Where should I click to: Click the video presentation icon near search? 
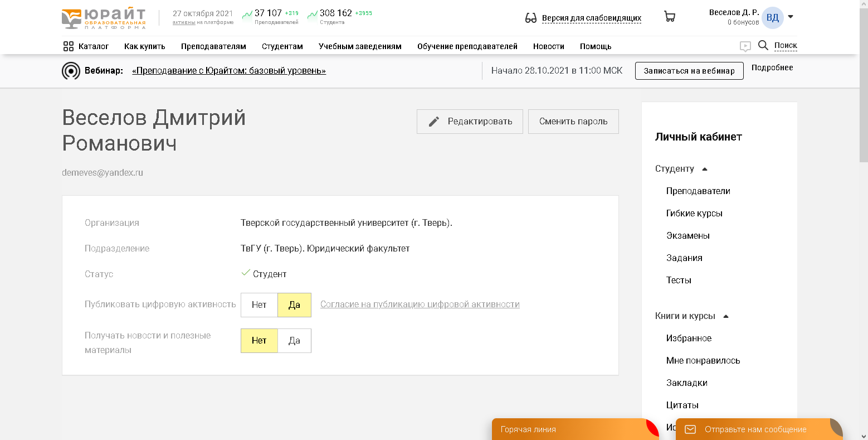click(745, 46)
